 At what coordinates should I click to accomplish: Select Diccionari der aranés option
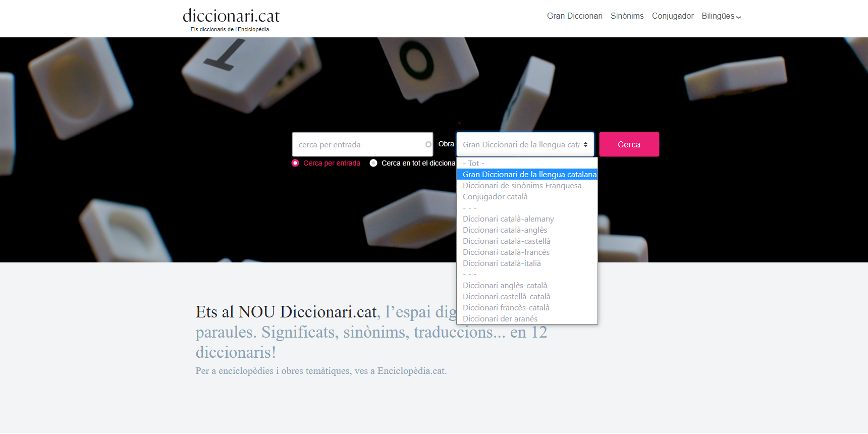pyautogui.click(x=500, y=319)
